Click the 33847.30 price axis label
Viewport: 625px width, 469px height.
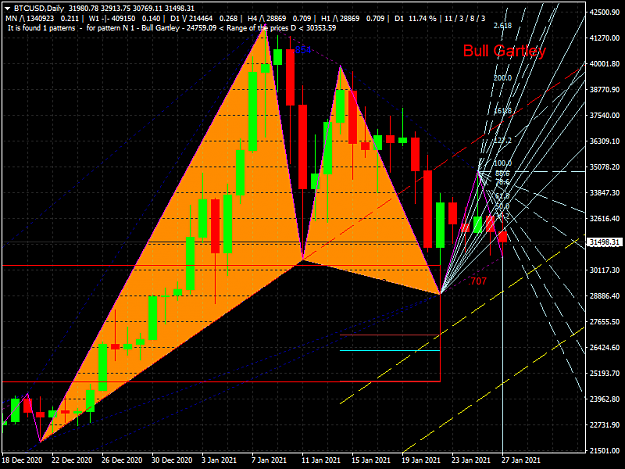pyautogui.click(x=605, y=193)
